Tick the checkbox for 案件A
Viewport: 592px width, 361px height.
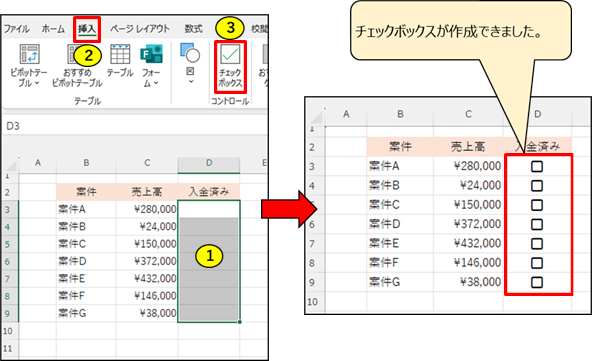point(536,166)
